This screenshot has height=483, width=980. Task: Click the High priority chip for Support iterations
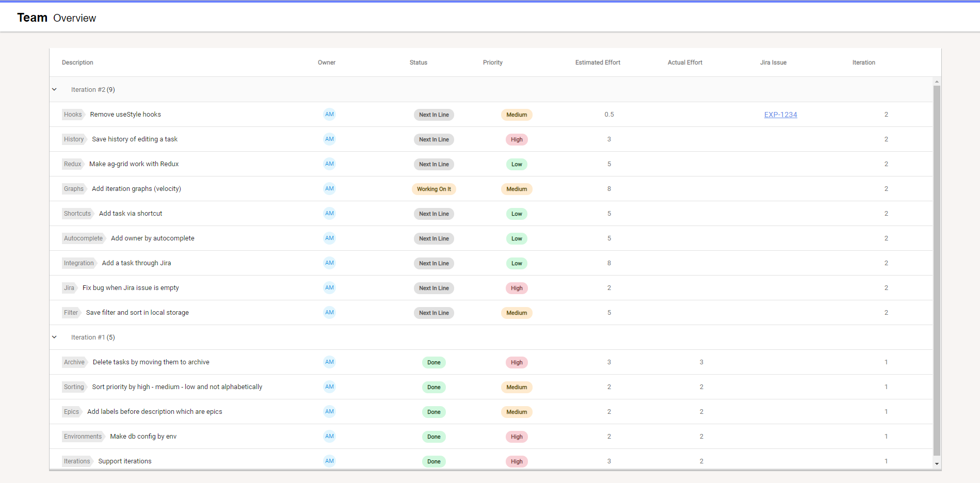click(517, 461)
